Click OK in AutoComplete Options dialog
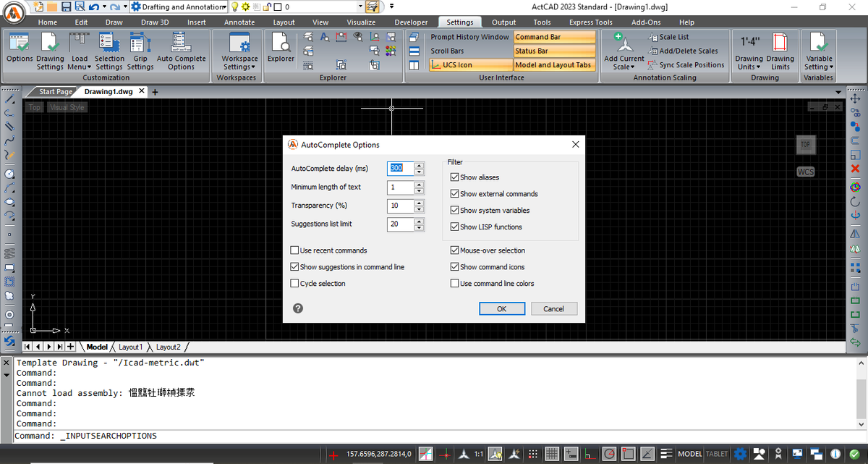This screenshot has height=464, width=868. pyautogui.click(x=502, y=308)
